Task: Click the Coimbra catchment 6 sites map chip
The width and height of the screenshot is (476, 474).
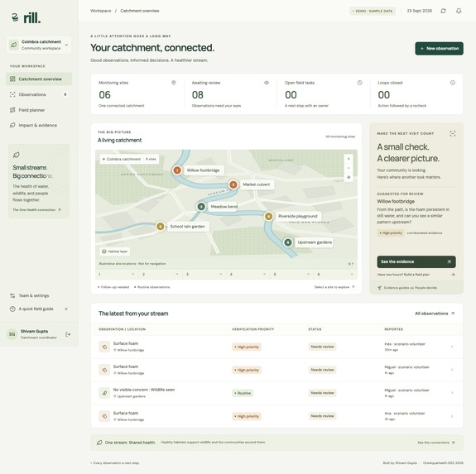Action: click(x=129, y=159)
